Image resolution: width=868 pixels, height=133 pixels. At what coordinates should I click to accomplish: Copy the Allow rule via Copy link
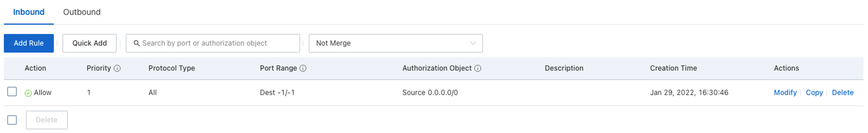click(x=814, y=93)
